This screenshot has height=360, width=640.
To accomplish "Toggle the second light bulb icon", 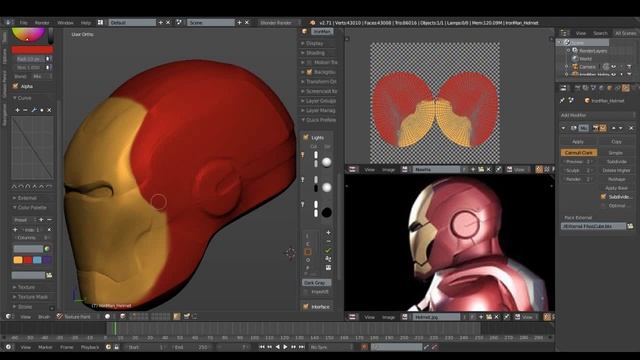I will [302, 180].
